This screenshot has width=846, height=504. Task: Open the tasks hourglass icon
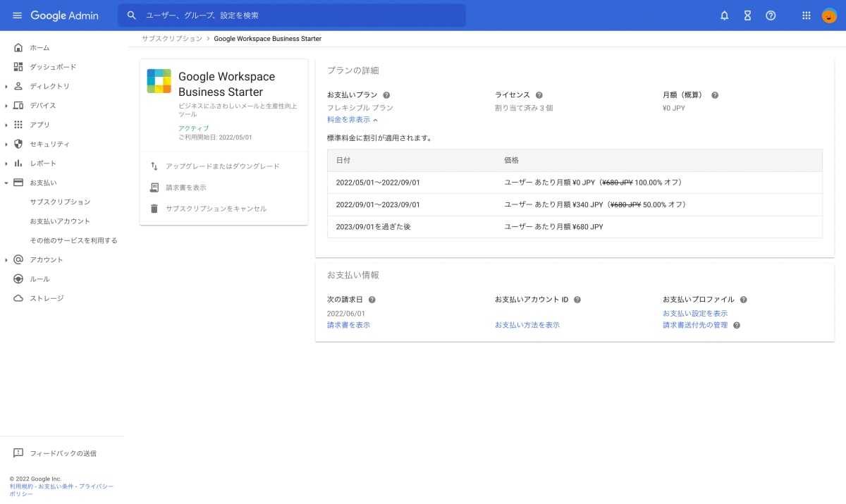(x=747, y=16)
